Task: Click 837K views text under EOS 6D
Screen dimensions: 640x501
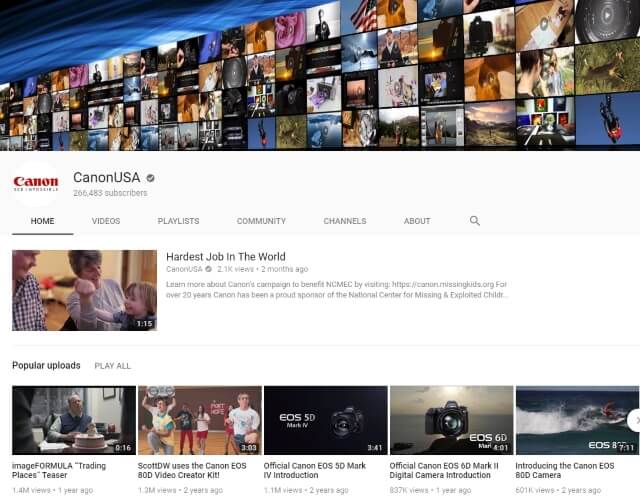Action: click(x=409, y=490)
